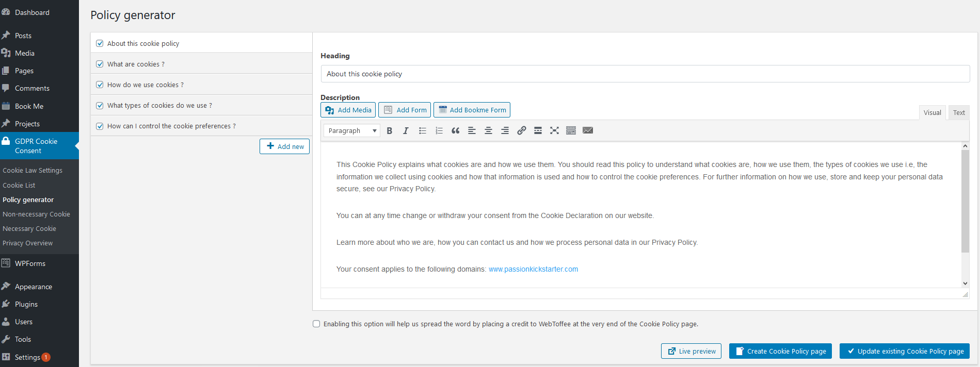Uncheck 'What types of cookies do we use ?'
The image size is (980, 367).
(x=100, y=105)
